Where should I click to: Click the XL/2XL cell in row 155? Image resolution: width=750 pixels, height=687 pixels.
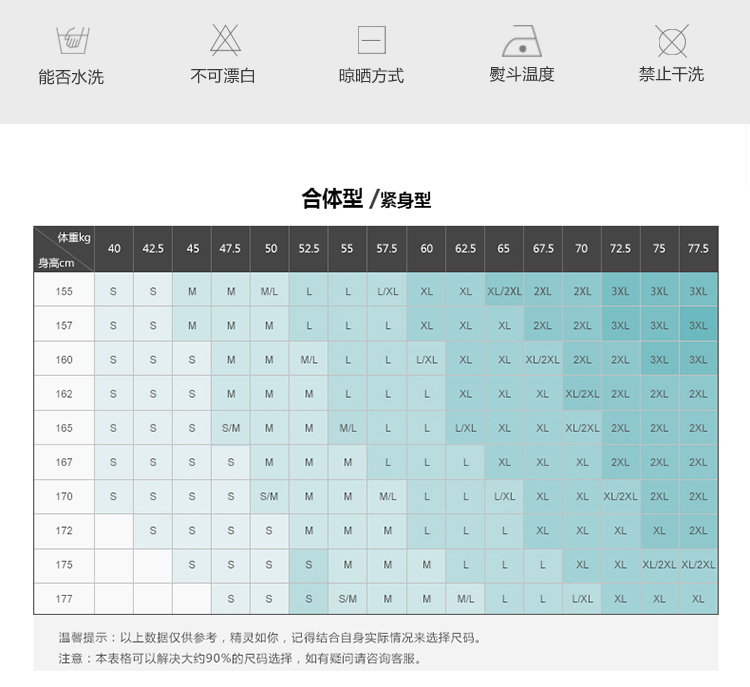click(504, 291)
